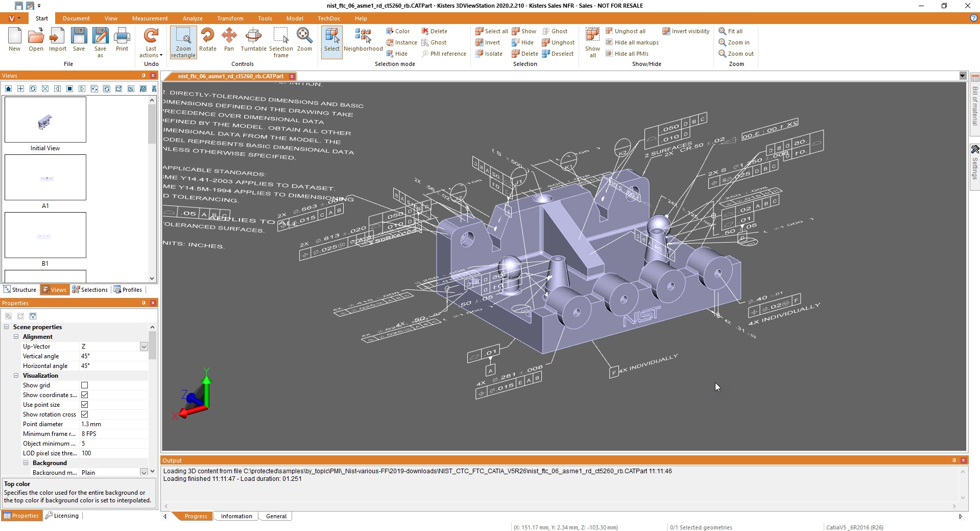Select the Rotate control tool

pyautogui.click(x=208, y=40)
